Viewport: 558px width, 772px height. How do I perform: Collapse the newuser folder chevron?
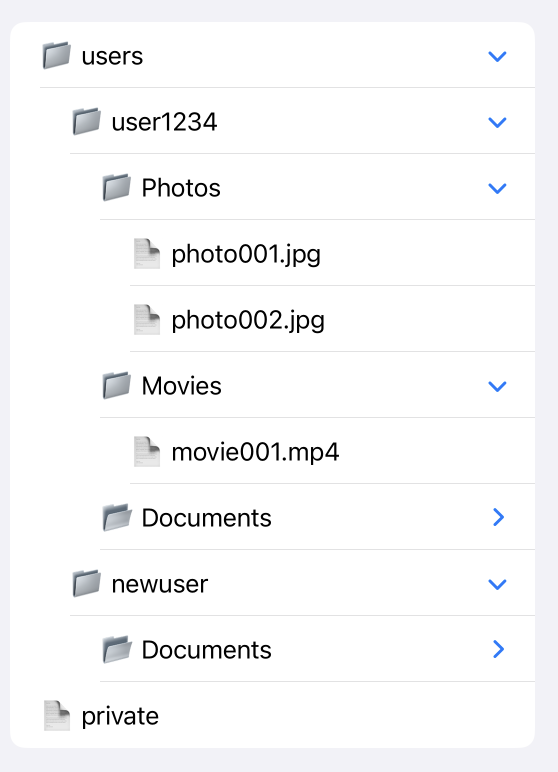click(497, 584)
